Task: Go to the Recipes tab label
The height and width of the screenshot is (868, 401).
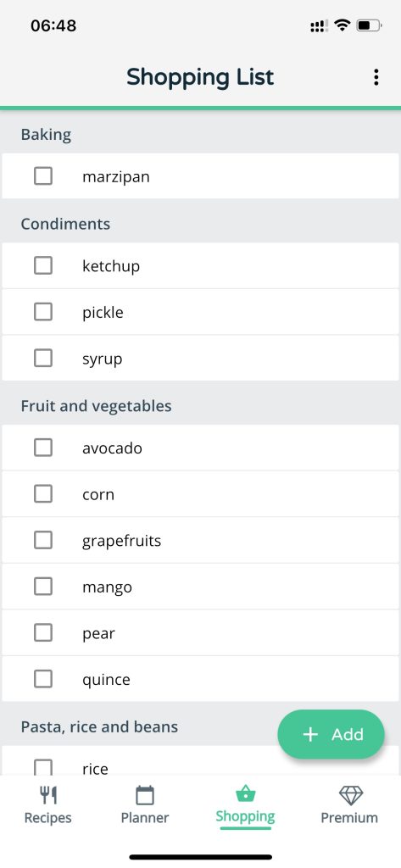Action: pyautogui.click(x=48, y=818)
